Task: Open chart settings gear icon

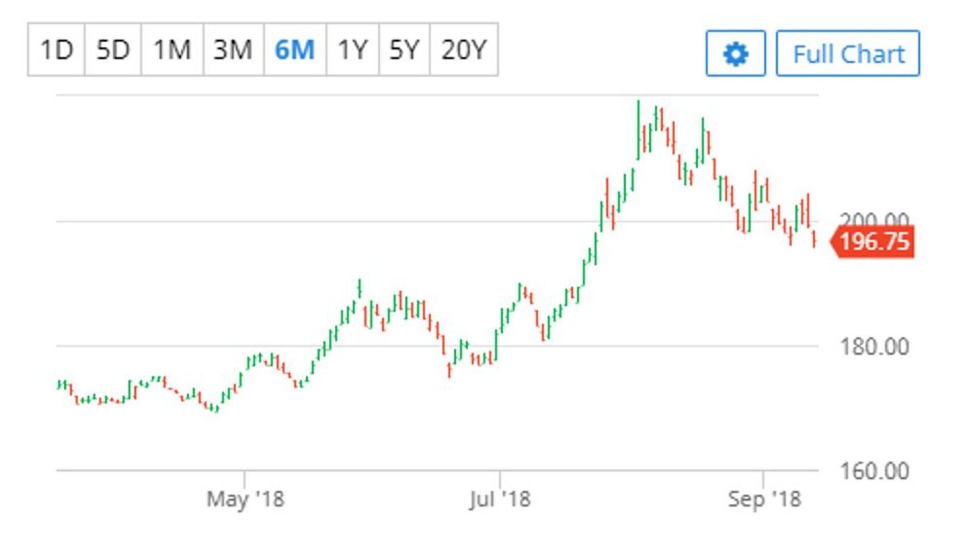Action: pos(735,54)
